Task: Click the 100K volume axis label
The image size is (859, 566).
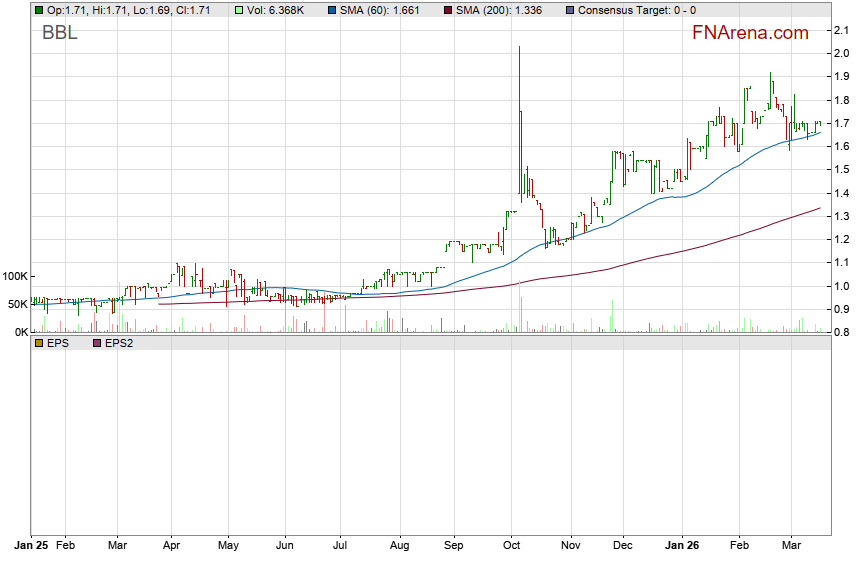Action: 14,276
